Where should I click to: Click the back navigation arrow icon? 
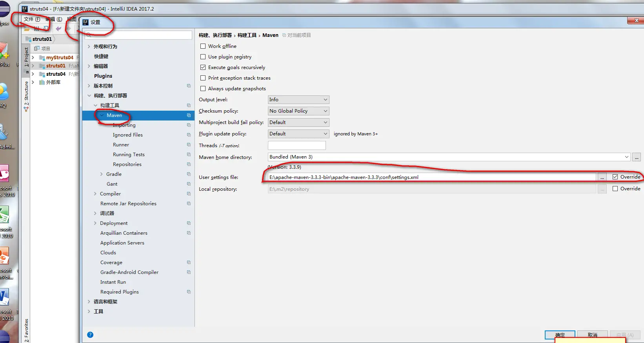pyautogui.click(x=58, y=29)
